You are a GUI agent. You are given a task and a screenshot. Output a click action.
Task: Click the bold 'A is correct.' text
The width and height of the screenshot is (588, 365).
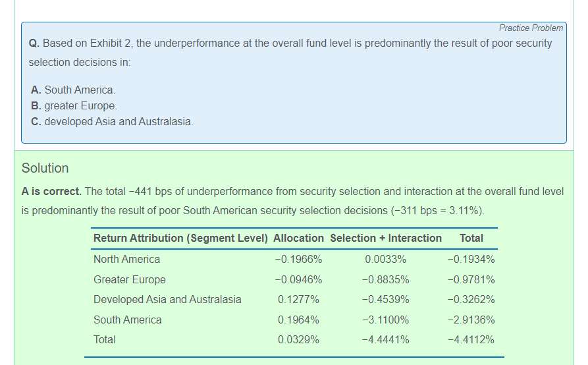pos(51,191)
